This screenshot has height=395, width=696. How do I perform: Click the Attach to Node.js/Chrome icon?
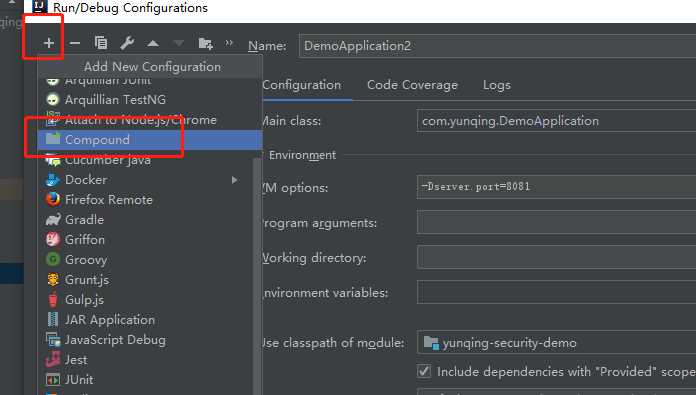click(53, 119)
